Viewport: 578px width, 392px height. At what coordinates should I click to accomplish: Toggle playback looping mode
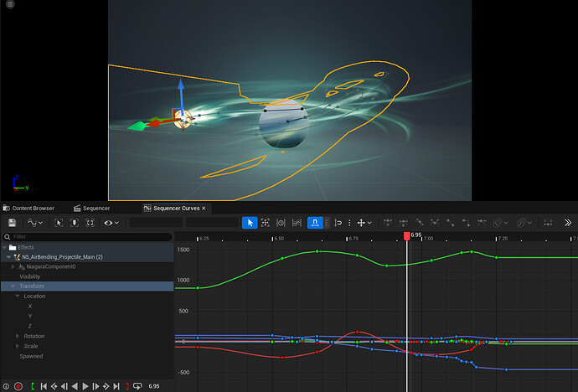tap(137, 386)
